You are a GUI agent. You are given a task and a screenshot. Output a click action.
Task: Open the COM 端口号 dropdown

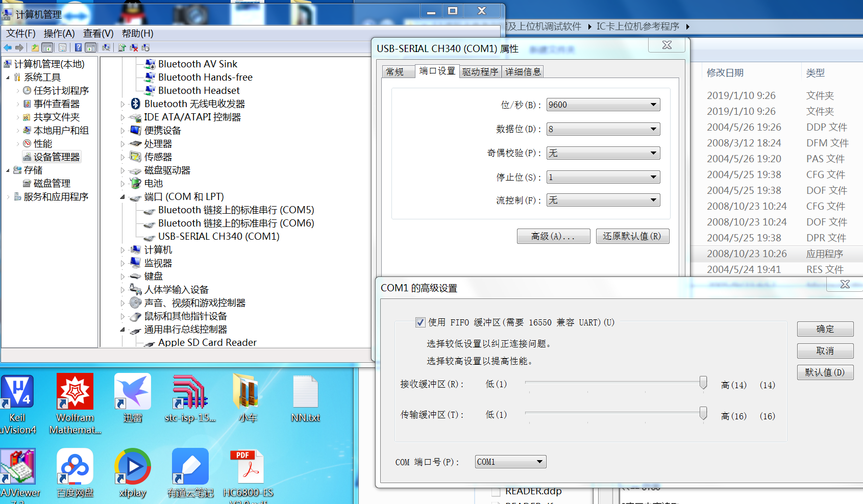(x=539, y=461)
